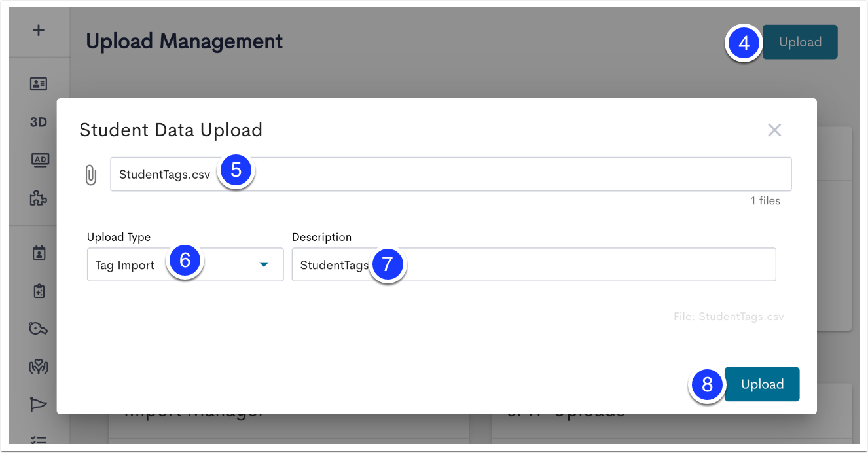Close the Student Data Upload dialog
This screenshot has height=453, width=868.
[x=774, y=130]
